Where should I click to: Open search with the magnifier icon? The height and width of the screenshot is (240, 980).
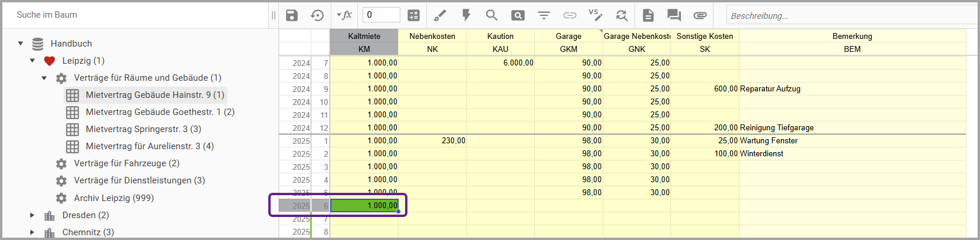pos(491,15)
